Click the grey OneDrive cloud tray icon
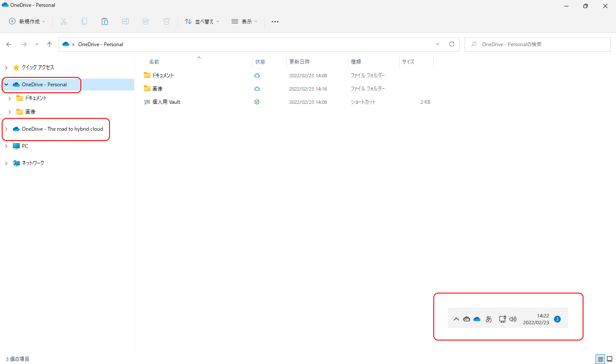 467,319
